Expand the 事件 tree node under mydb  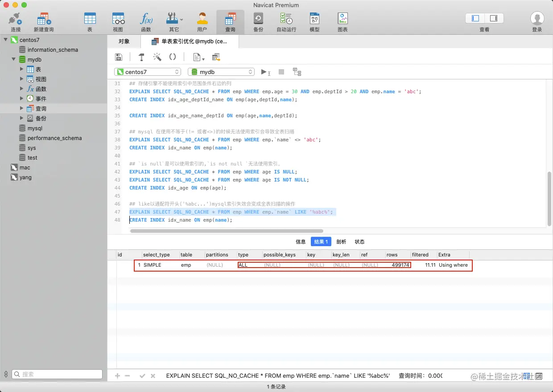click(22, 99)
